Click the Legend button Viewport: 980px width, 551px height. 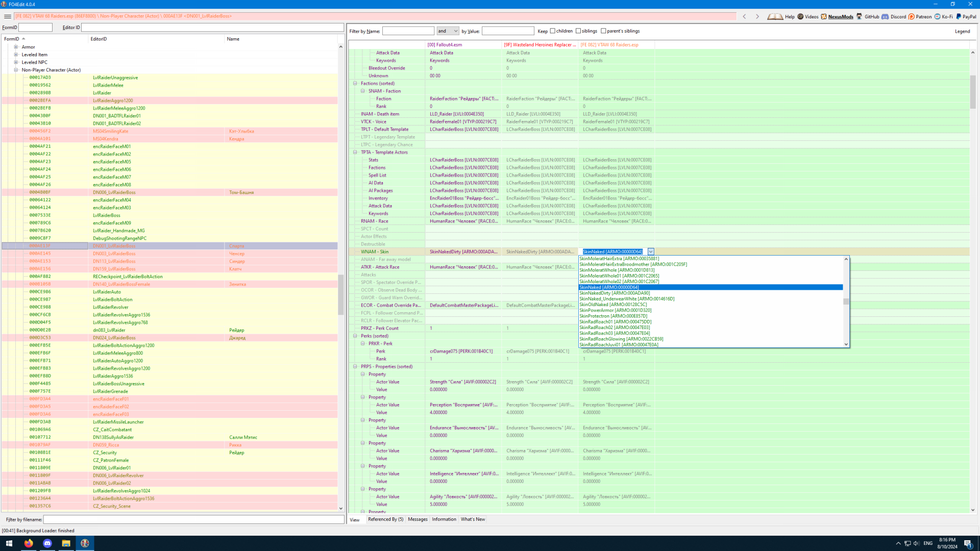coord(962,31)
